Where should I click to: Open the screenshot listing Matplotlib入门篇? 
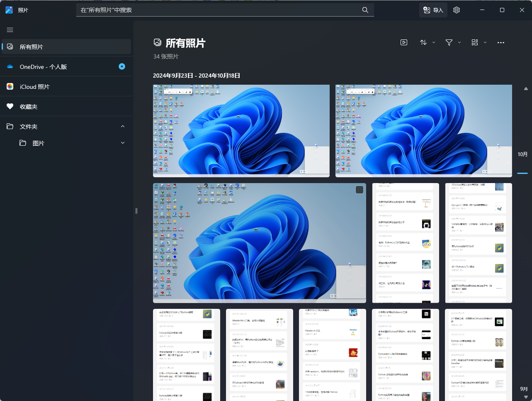click(x=260, y=355)
